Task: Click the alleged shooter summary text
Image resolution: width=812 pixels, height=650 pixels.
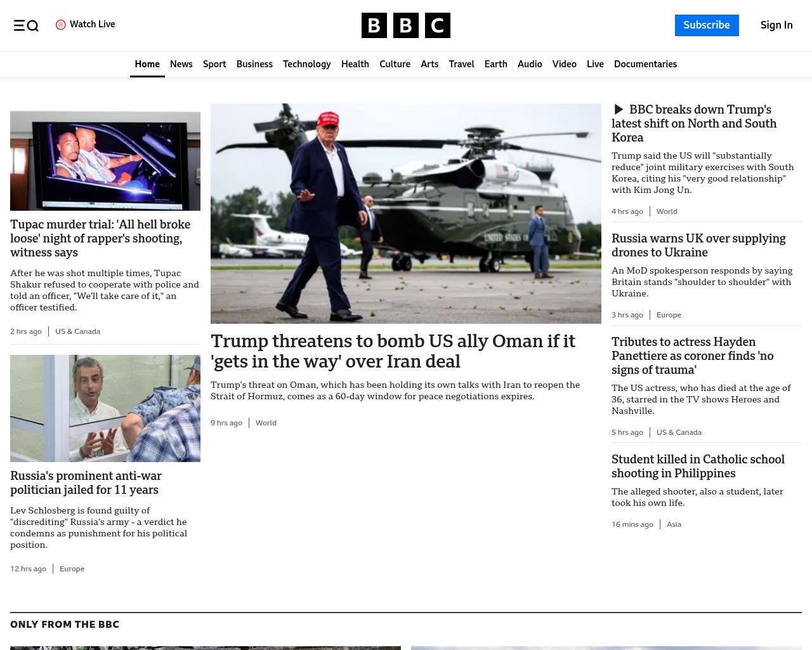Action: point(697,497)
